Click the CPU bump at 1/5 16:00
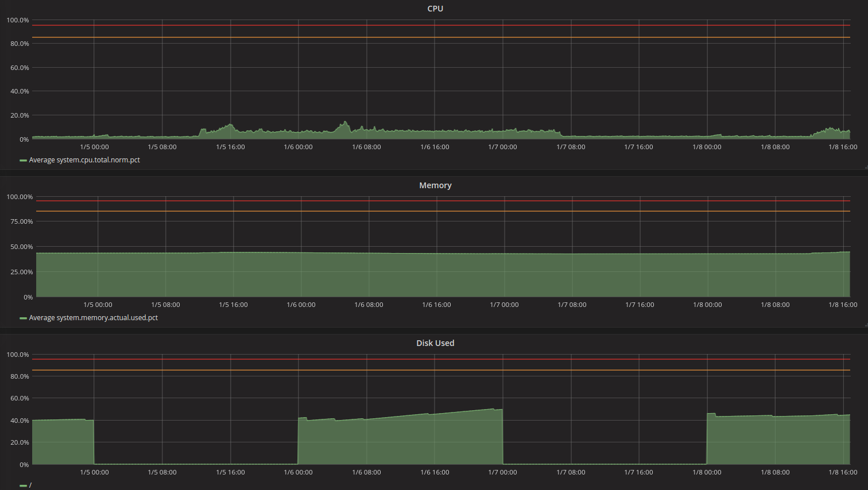This screenshot has width=868, height=490. coord(230,125)
